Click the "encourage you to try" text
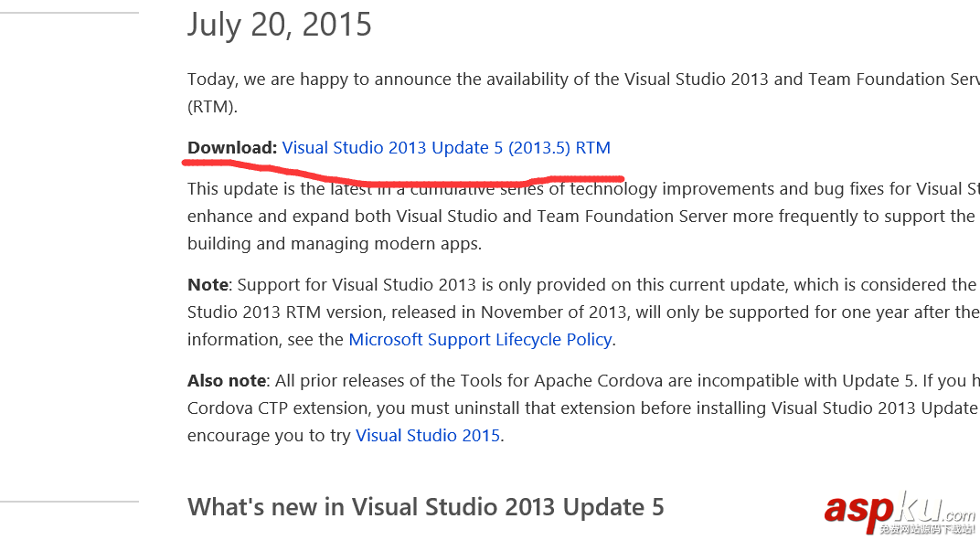 [269, 436]
